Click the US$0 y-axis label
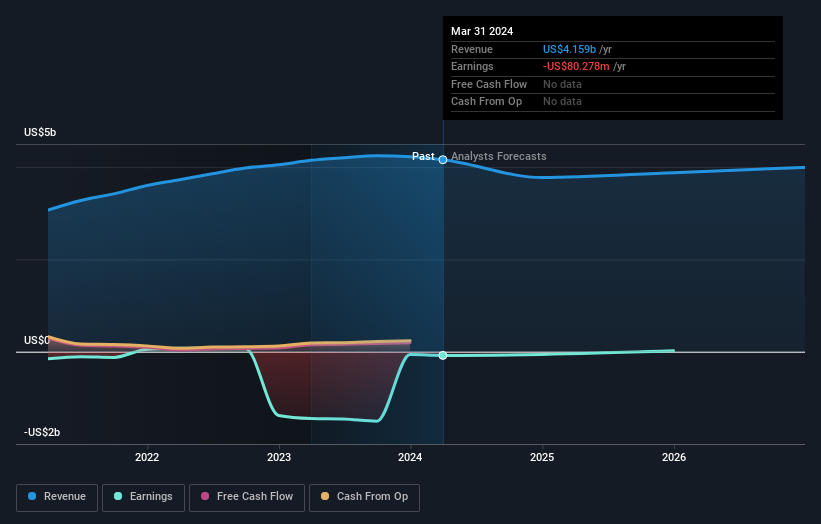Image resolution: width=821 pixels, height=524 pixels. (x=37, y=340)
